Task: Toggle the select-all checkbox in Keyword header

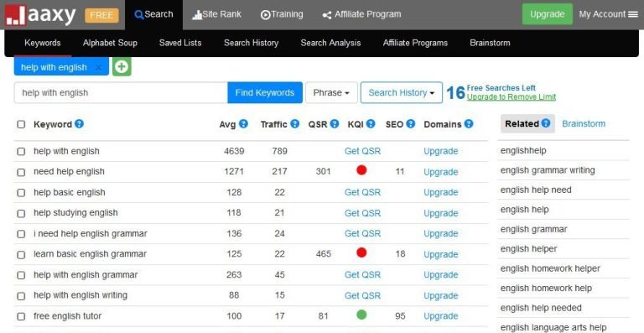Action: tap(21, 124)
